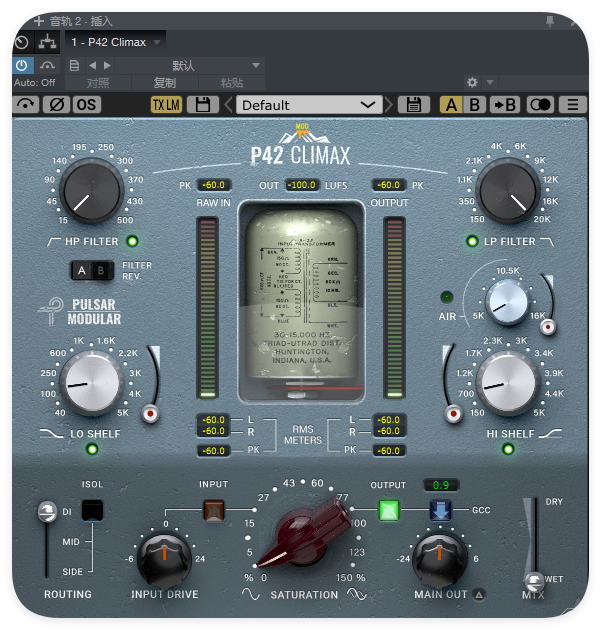Open the 默认 preset dropdown
601x630 pixels.
coord(190,65)
